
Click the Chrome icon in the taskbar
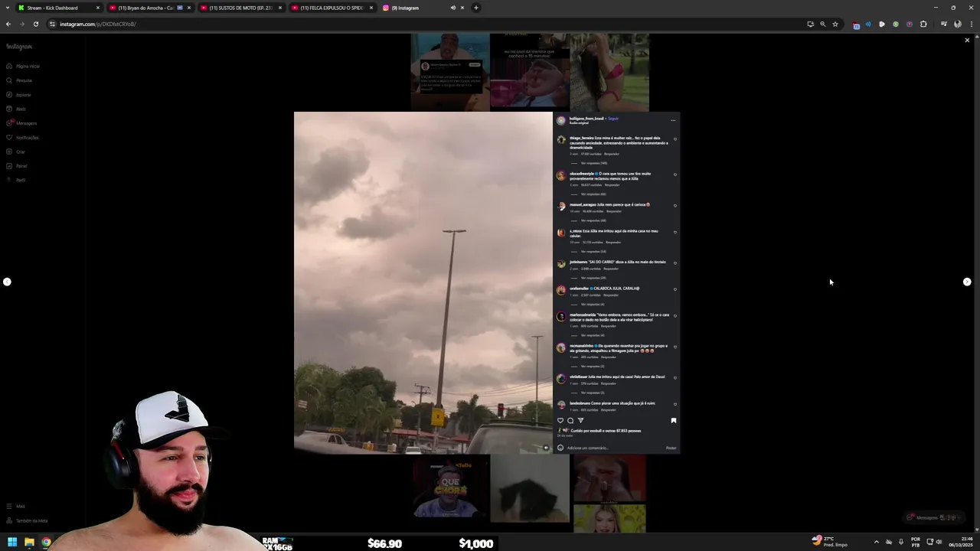click(x=46, y=543)
